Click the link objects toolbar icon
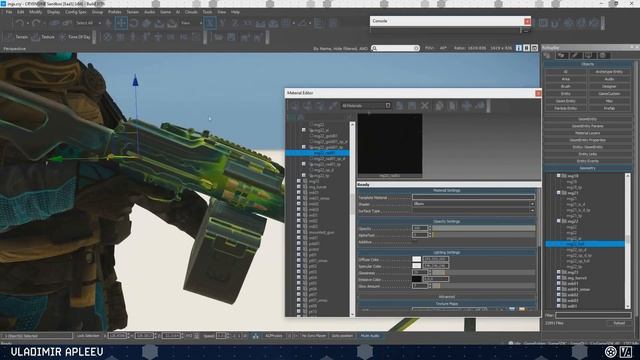640x360 pixels. [x=55, y=23]
